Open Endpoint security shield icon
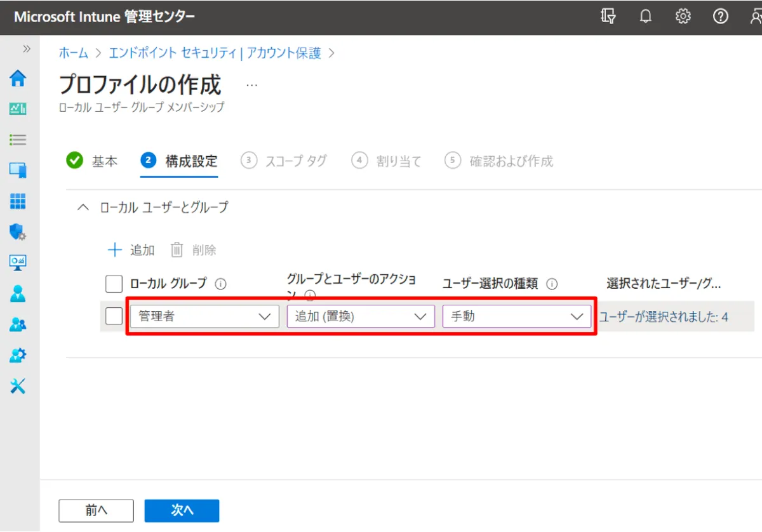This screenshot has width=762, height=532. (x=18, y=232)
